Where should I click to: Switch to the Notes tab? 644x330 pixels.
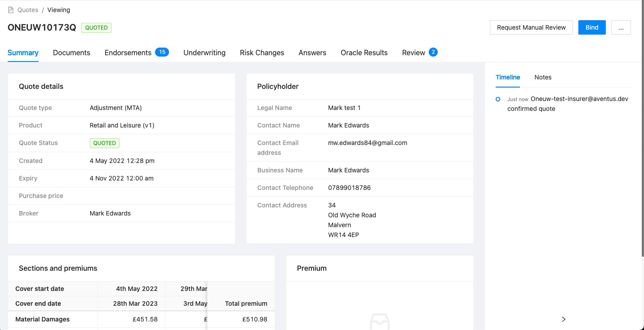tap(543, 77)
